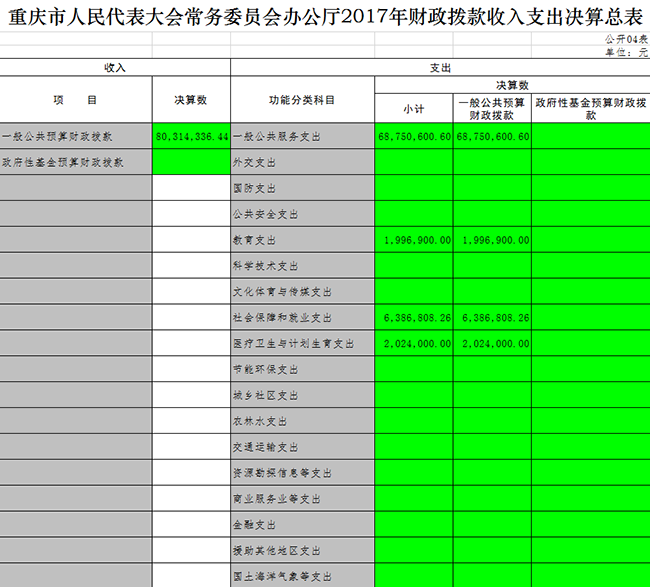This screenshot has height=587, width=650.
Task: Select the 收入 header cell
Action: pos(115,67)
